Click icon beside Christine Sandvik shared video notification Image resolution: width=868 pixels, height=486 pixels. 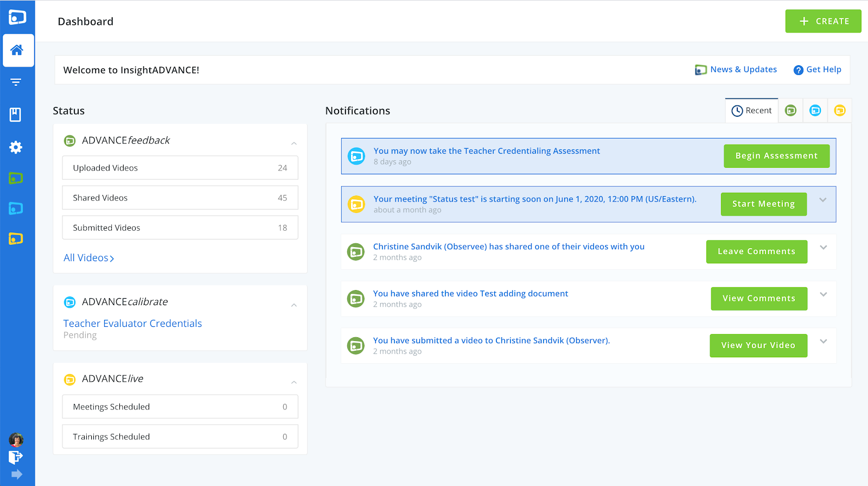356,252
